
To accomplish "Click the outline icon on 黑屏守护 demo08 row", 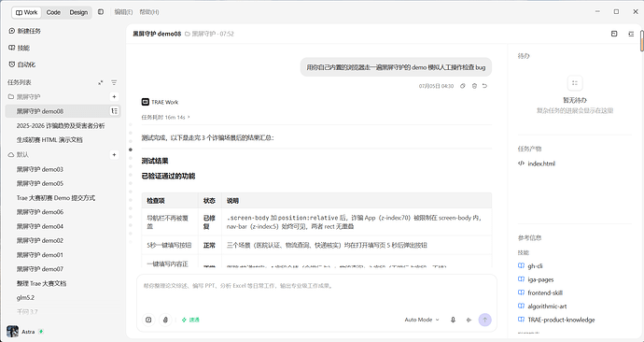I will click(x=114, y=111).
